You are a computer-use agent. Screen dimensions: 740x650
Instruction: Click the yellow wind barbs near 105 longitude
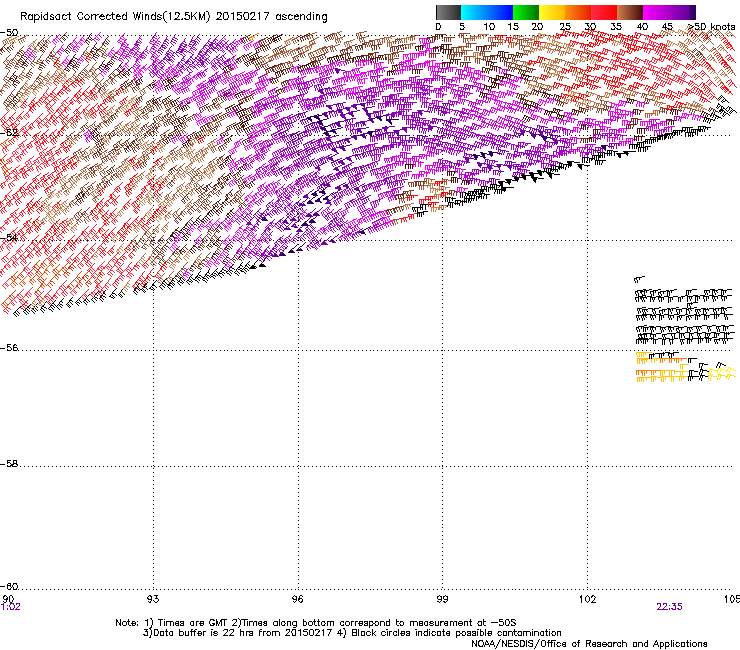click(722, 374)
